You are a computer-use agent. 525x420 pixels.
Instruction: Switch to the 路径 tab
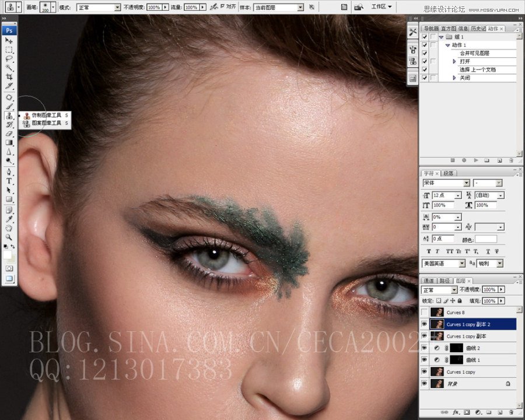(x=444, y=281)
